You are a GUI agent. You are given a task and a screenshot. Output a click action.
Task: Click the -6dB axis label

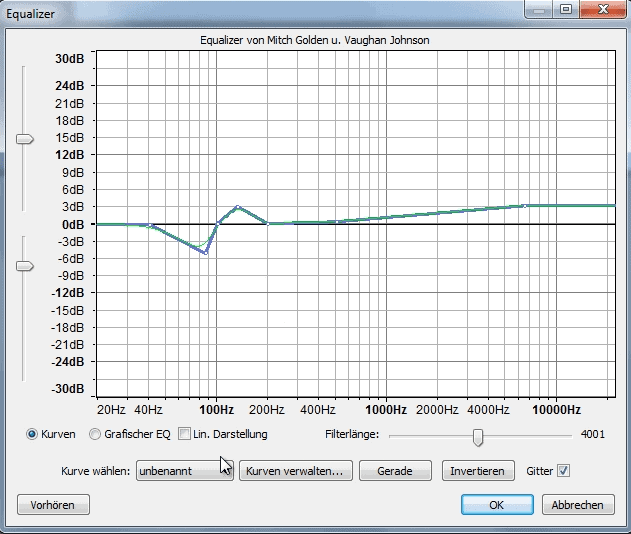[x=70, y=258]
